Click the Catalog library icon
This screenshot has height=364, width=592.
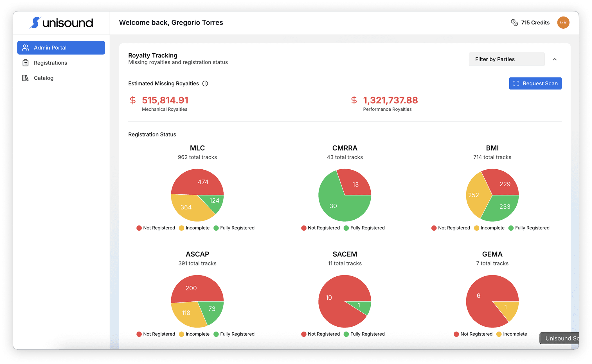(x=26, y=78)
